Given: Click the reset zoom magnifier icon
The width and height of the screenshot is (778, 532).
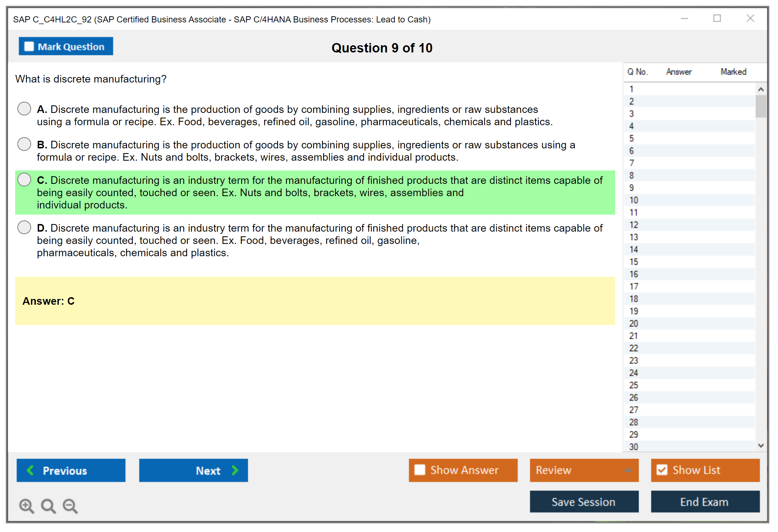Looking at the screenshot, I should coord(48,506).
